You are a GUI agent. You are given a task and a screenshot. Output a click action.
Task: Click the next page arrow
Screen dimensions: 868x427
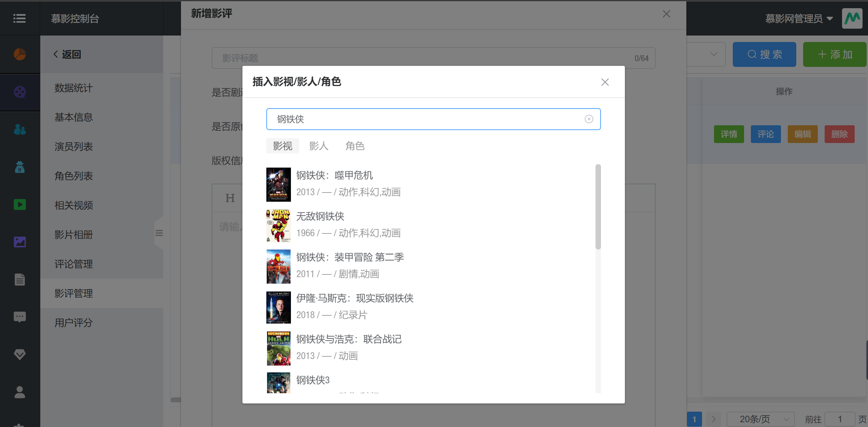[x=713, y=419]
